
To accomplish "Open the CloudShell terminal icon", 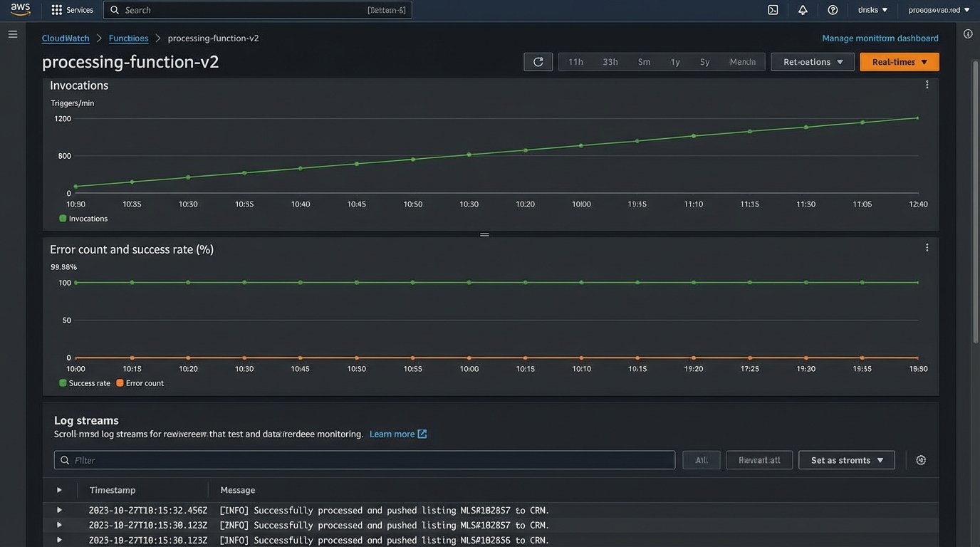I will coord(773,10).
